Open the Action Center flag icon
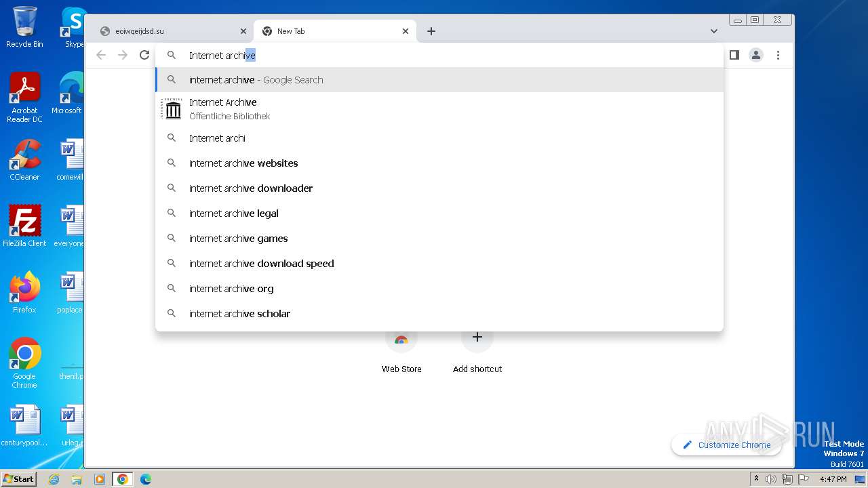 [803, 479]
